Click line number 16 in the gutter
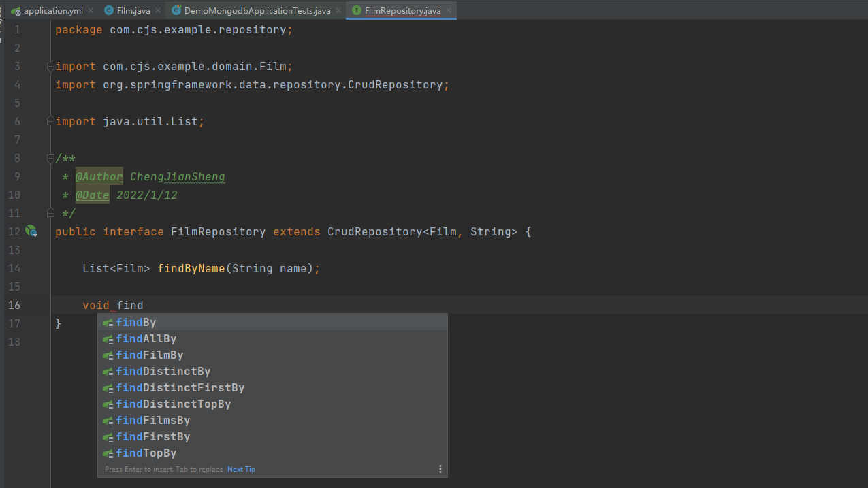The height and width of the screenshot is (488, 868). tap(14, 305)
